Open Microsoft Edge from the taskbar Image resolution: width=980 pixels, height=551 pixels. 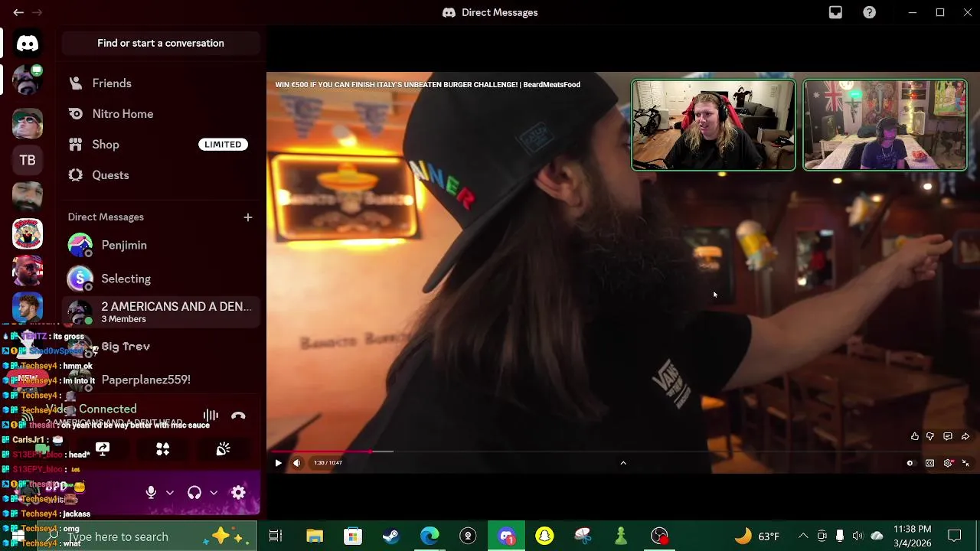click(430, 536)
